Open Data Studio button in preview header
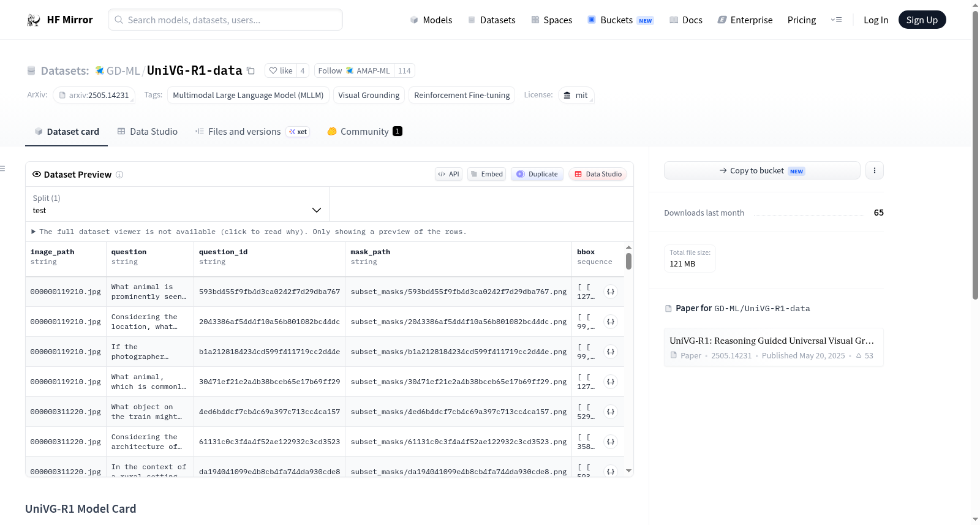This screenshot has height=525, width=980. pos(598,174)
